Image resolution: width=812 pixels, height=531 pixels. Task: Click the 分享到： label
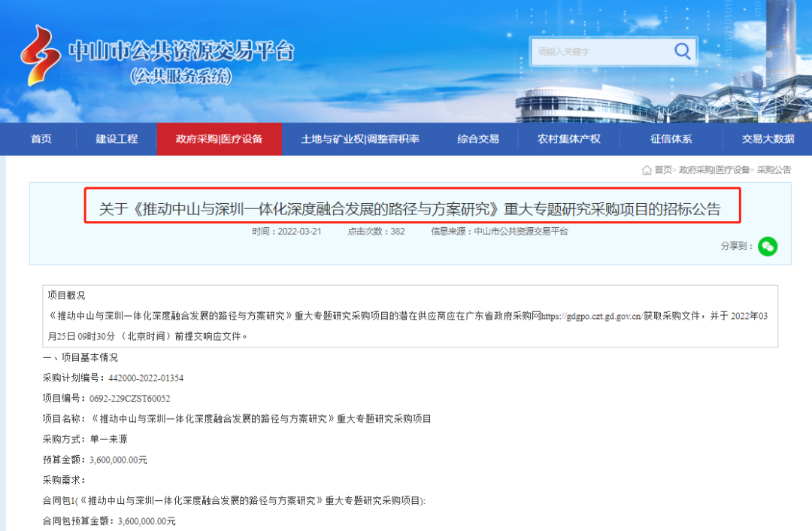tap(736, 246)
